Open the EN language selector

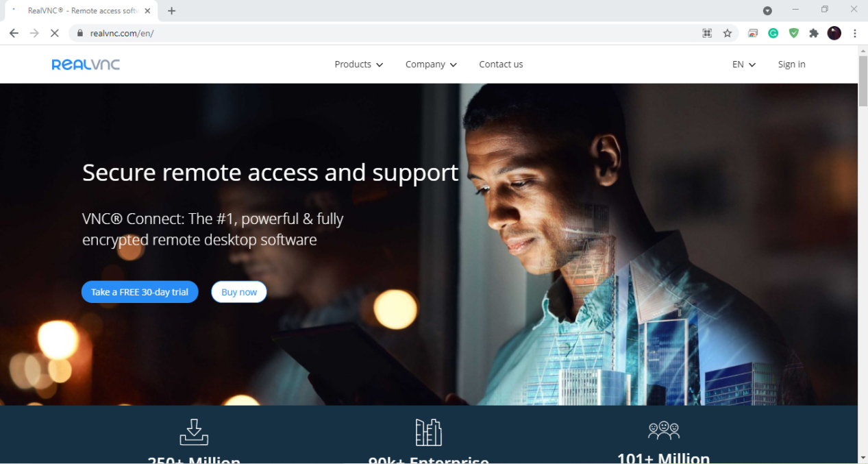point(744,64)
